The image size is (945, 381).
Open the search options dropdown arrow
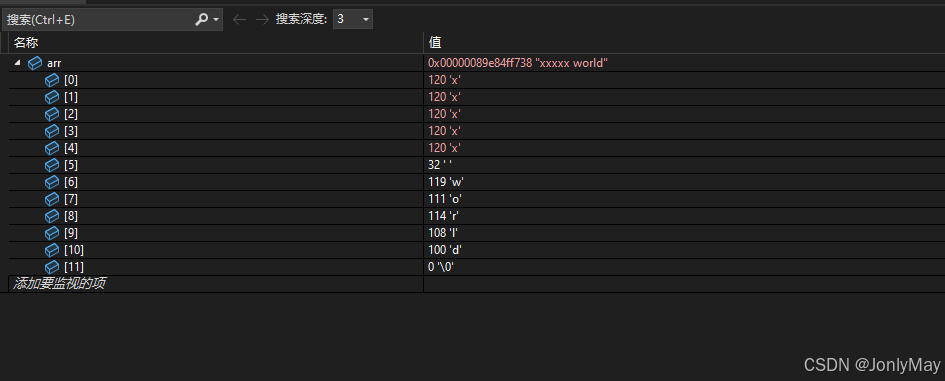click(216, 20)
